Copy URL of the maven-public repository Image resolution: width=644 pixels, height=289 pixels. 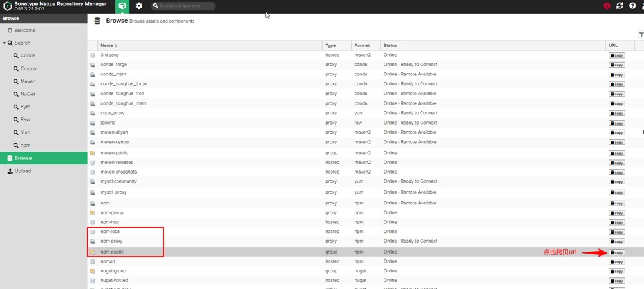pyautogui.click(x=617, y=153)
